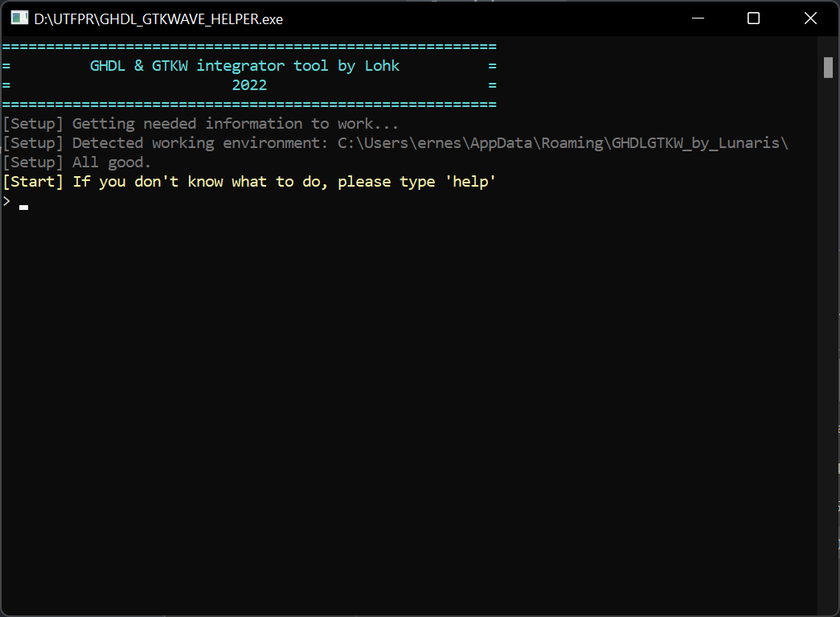840x617 pixels.
Task: Close the GHDL_GTKWAVE_HELPER console window
Action: click(x=810, y=18)
